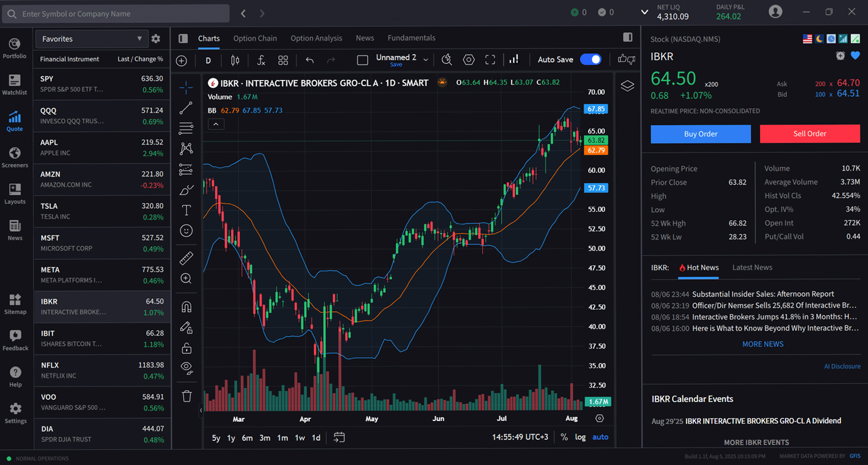Open the Layouts sidebar section

(x=15, y=194)
